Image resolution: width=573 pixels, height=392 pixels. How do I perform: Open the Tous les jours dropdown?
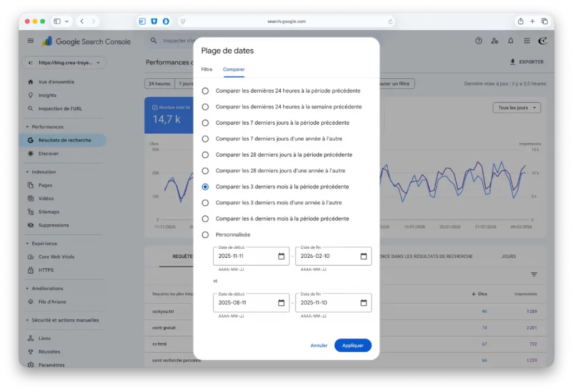pyautogui.click(x=516, y=107)
